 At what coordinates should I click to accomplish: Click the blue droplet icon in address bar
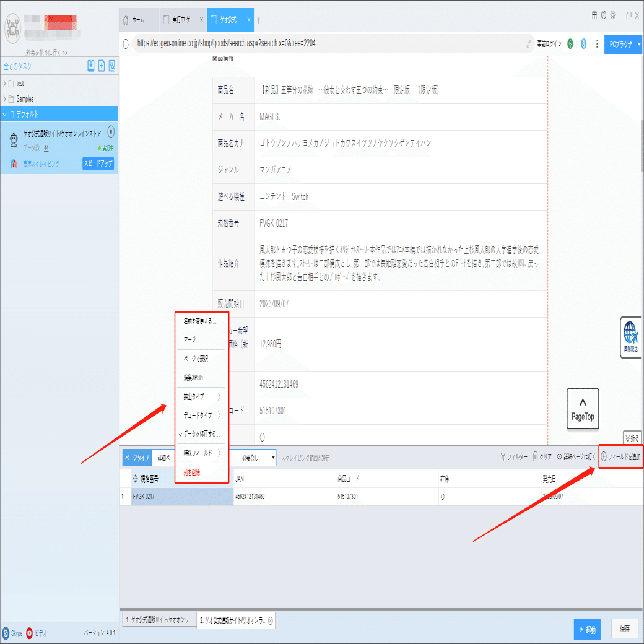point(583,43)
